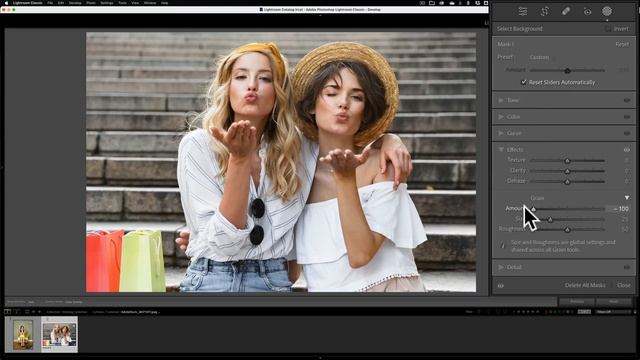This screenshot has width=640, height=360.
Task: Open the Edit menu
Action: (x=61, y=3)
